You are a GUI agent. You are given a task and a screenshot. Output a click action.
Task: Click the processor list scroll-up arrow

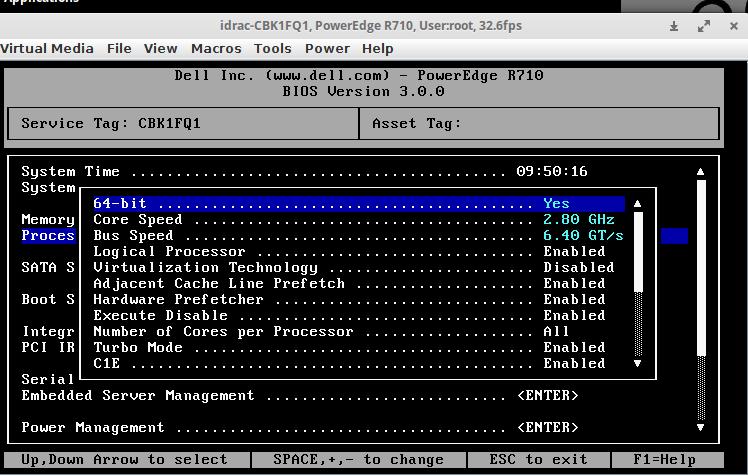click(x=638, y=204)
